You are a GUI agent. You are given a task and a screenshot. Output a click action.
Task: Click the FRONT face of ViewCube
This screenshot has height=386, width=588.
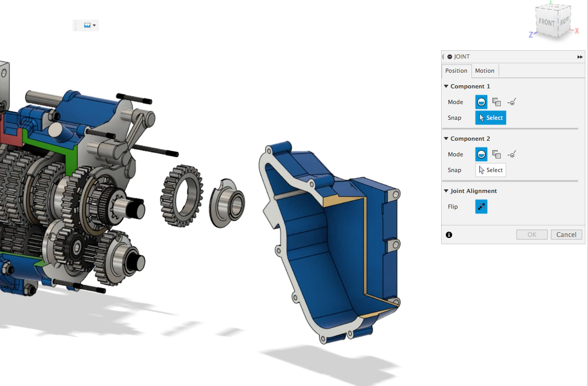tap(546, 22)
